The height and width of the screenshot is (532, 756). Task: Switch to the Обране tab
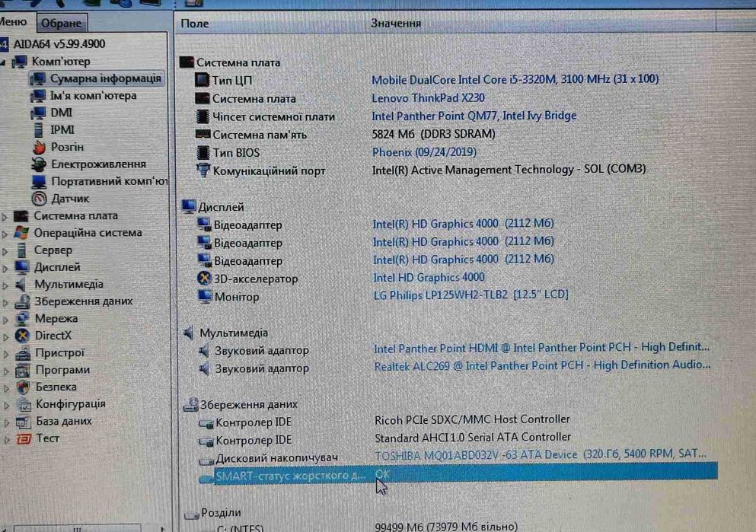61,23
